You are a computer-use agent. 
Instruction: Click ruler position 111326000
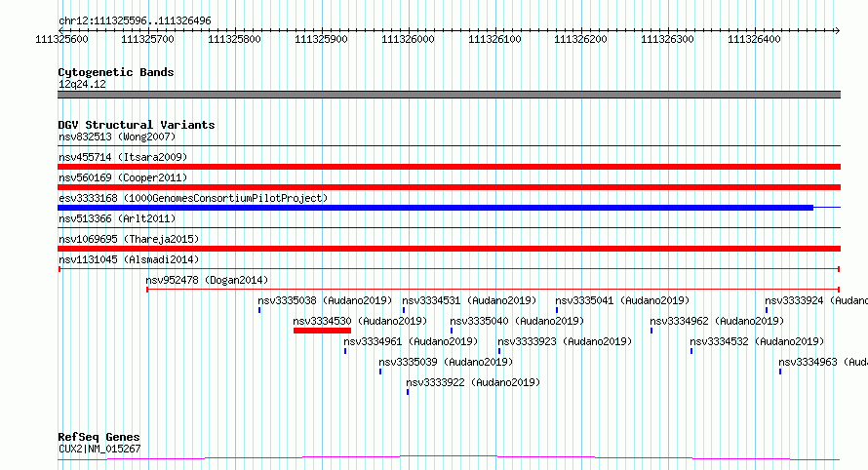(x=408, y=39)
